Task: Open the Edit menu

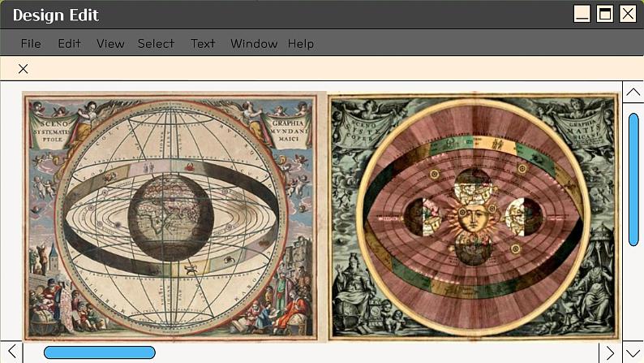Action: [x=69, y=43]
